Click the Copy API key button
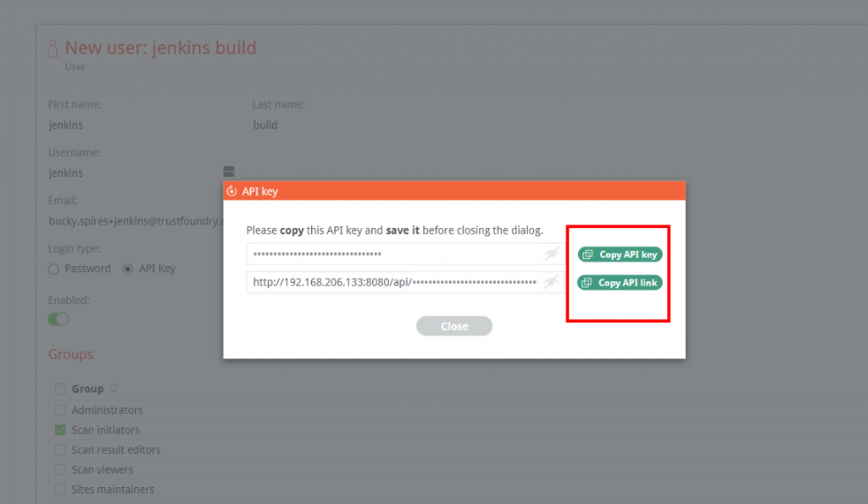This screenshot has height=504, width=868. tap(620, 254)
